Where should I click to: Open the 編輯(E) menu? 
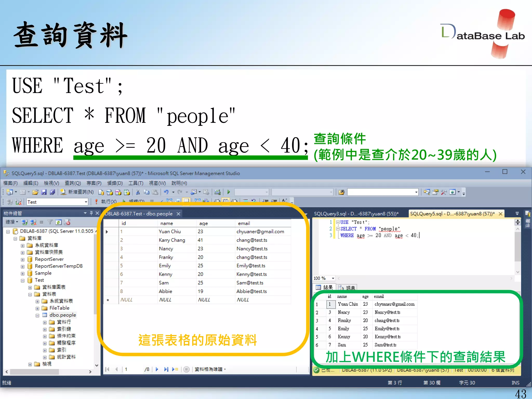pos(31,183)
